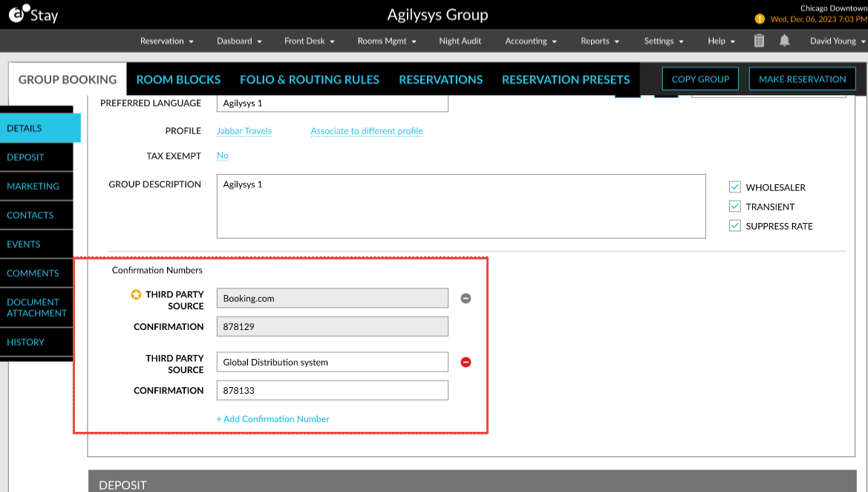Click the Deposit section header
This screenshot has height=492, width=868.
pyautogui.click(x=472, y=481)
